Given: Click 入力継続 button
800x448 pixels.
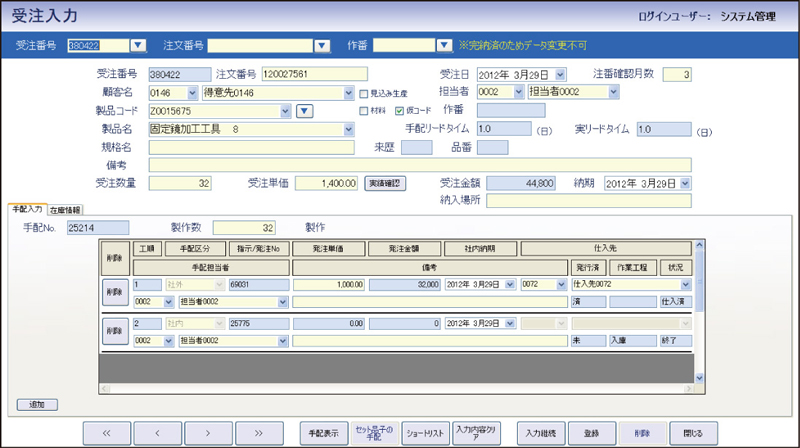Looking at the screenshot, I should [x=541, y=433].
